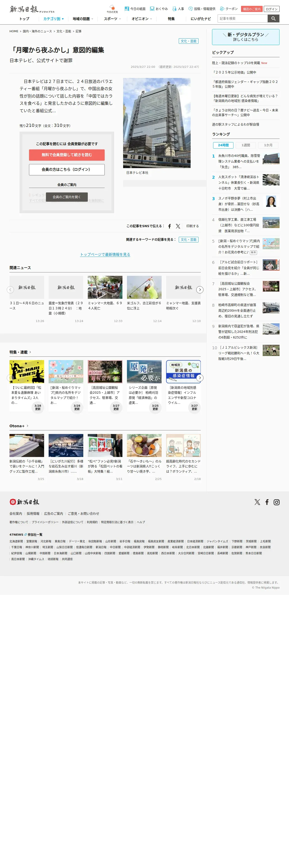Share article on Facebook icon
This screenshot has height=868, width=289.
coord(169,226)
